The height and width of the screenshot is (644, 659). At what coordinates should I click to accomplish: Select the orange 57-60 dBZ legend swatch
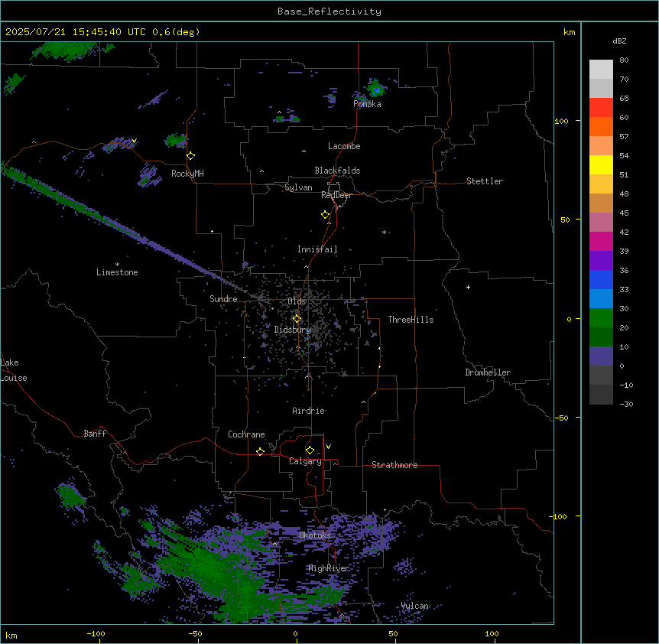coord(601,126)
